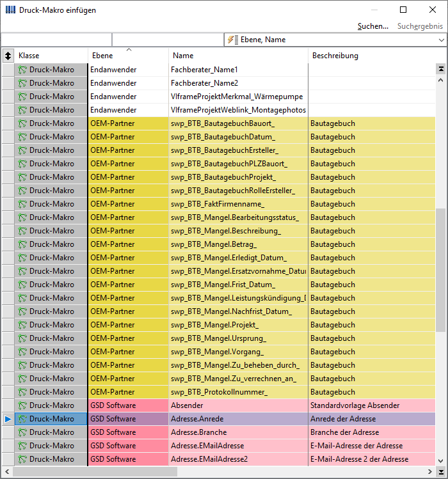Click the Druck-Makro icon in Fachberater_Name1 row
Screen dimensions: 448x479
(x=22, y=70)
